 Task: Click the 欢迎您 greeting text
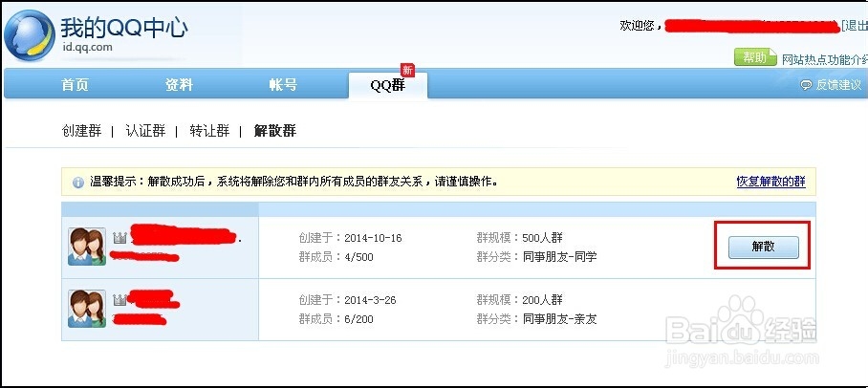click(x=640, y=26)
